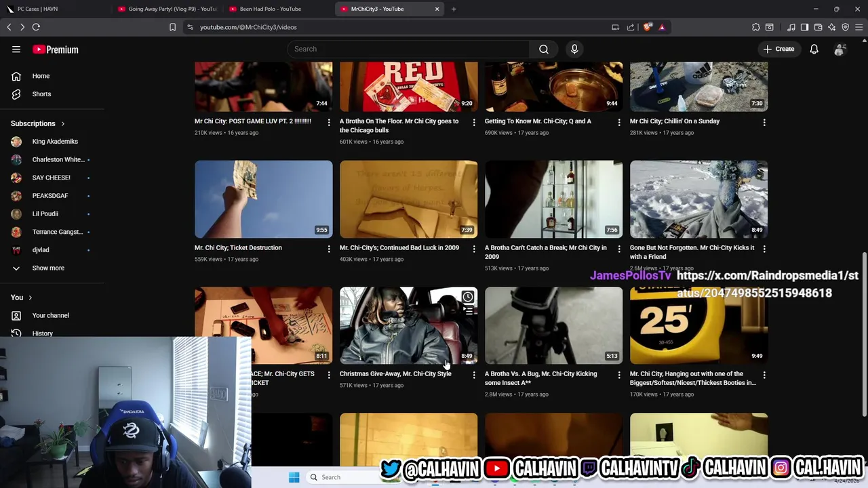The width and height of the screenshot is (868, 488).
Task: Open Windows Start menu
Action: pyautogui.click(x=294, y=477)
